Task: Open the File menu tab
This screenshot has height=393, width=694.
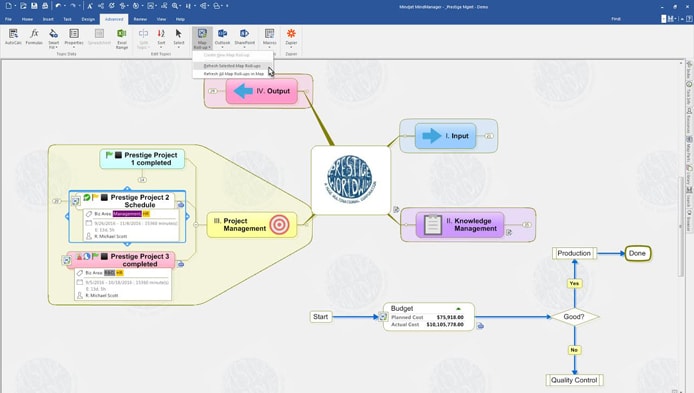Action: click(x=8, y=19)
